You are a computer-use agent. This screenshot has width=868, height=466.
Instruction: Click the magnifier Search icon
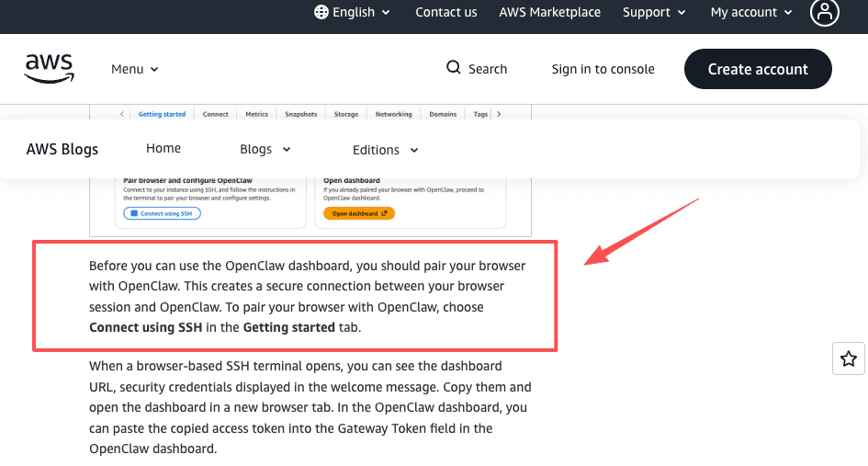click(454, 68)
